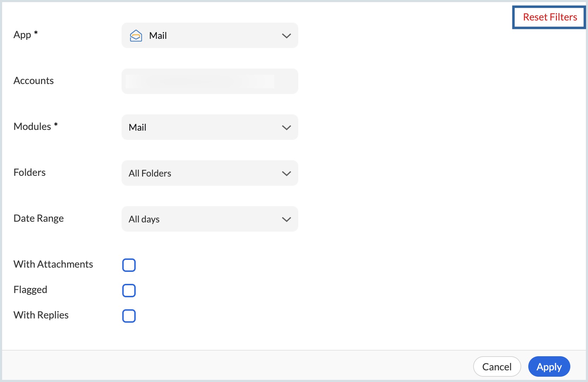Click the Apply button
This screenshot has width=588, height=382.
pyautogui.click(x=549, y=366)
